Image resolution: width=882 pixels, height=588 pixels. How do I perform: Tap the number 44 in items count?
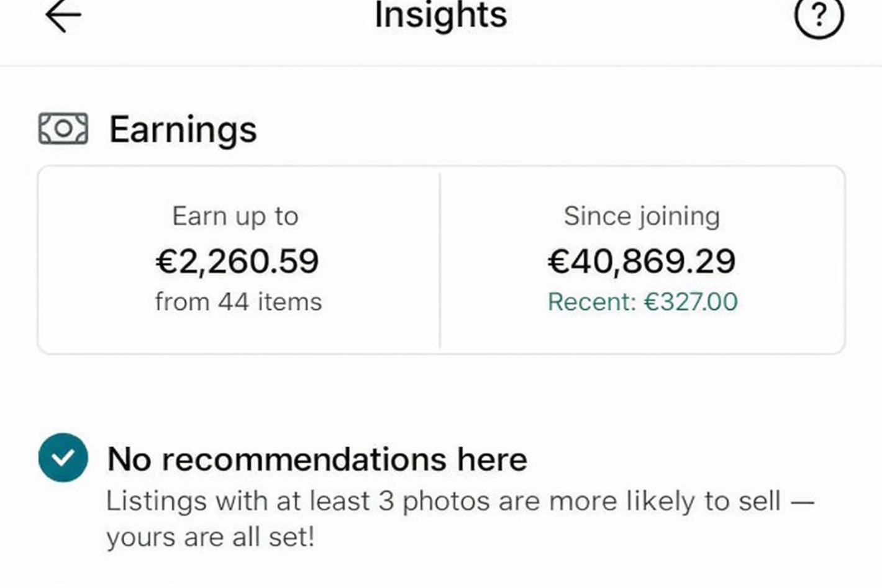[x=233, y=302]
